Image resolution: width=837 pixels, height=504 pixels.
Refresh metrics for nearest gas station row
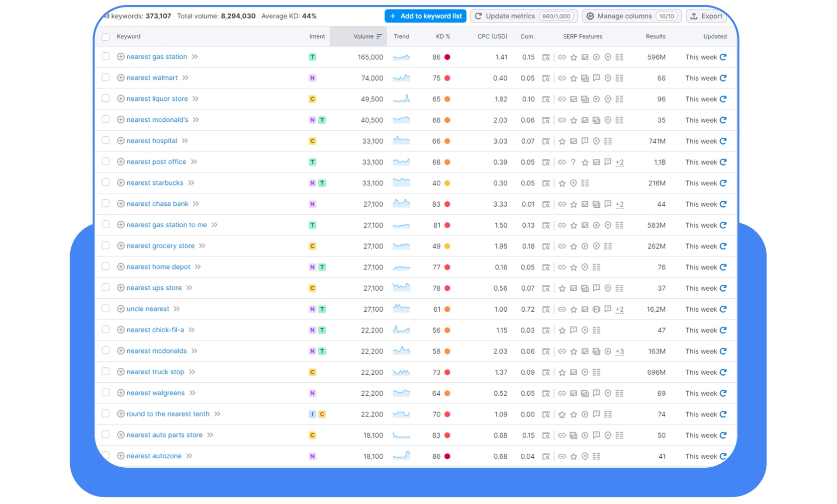[723, 57]
